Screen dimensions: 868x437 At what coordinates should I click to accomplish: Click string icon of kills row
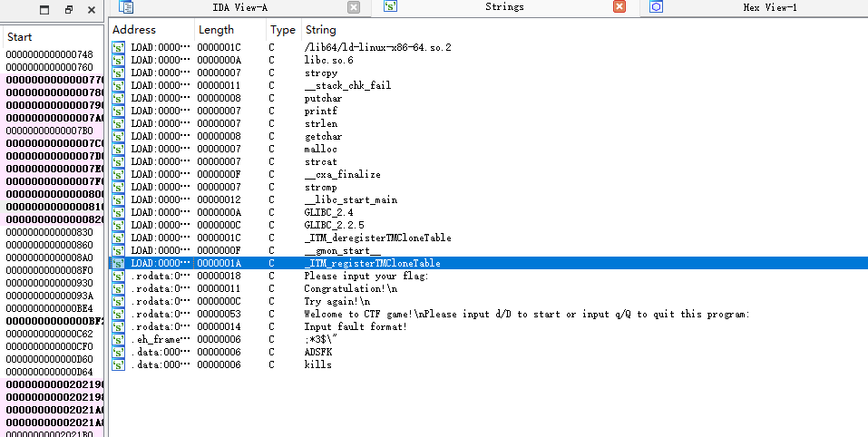pyautogui.click(x=119, y=365)
